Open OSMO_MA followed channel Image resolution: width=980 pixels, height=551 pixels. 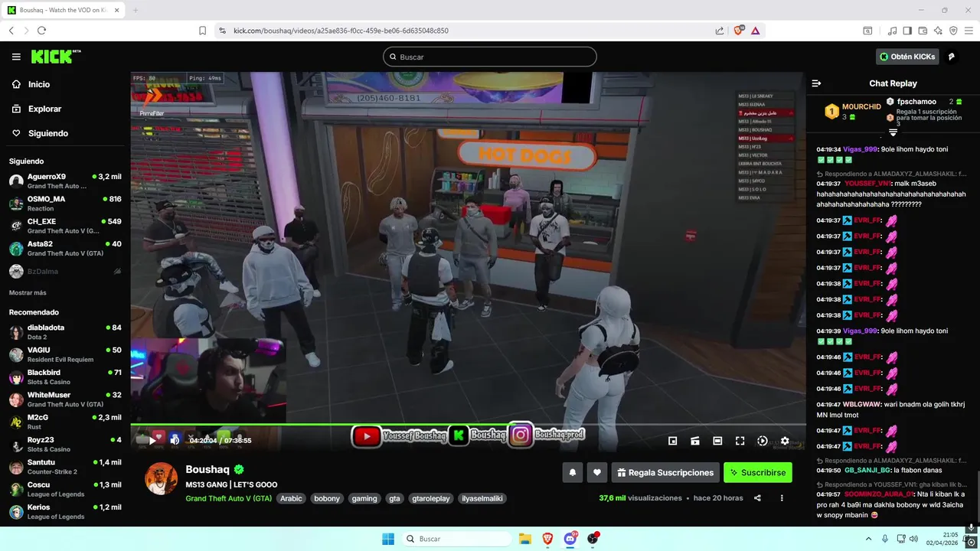click(x=65, y=203)
